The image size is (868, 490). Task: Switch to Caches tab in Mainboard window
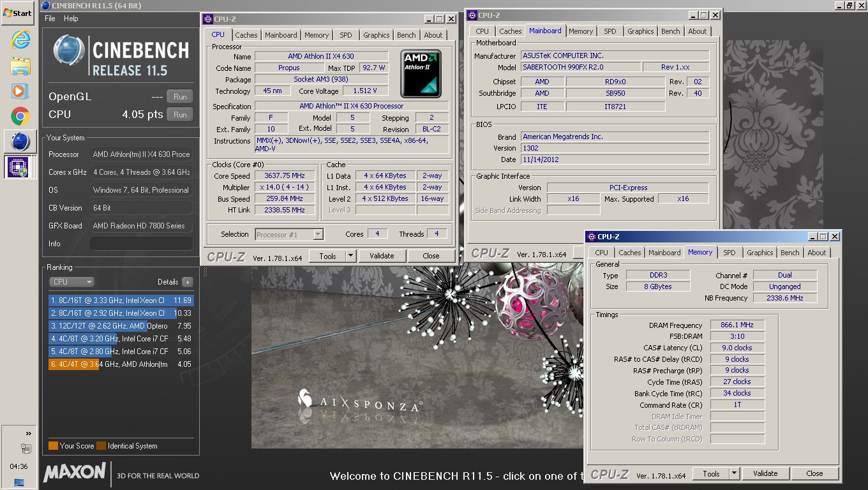pos(510,31)
